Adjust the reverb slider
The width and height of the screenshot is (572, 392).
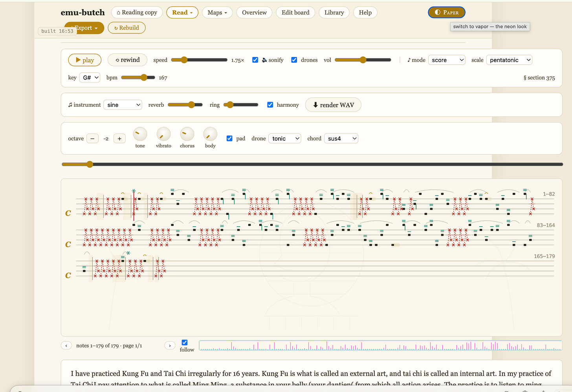click(x=185, y=105)
